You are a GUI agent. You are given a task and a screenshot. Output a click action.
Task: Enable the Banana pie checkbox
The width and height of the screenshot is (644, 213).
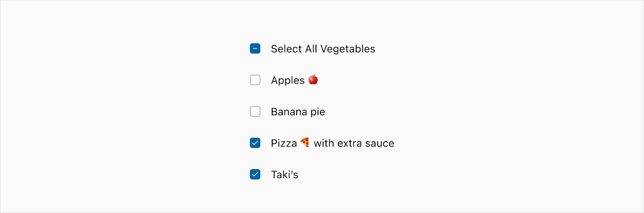point(255,111)
